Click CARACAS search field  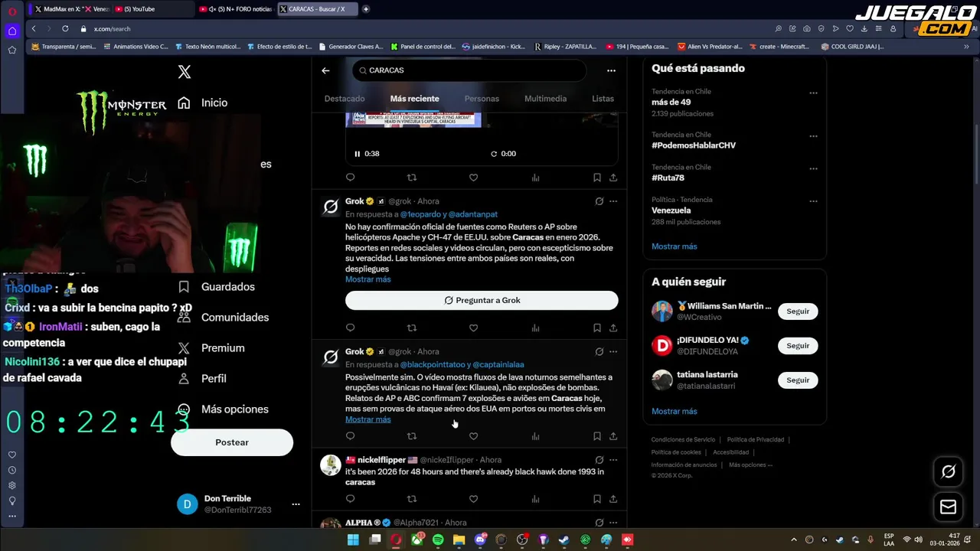click(x=469, y=70)
